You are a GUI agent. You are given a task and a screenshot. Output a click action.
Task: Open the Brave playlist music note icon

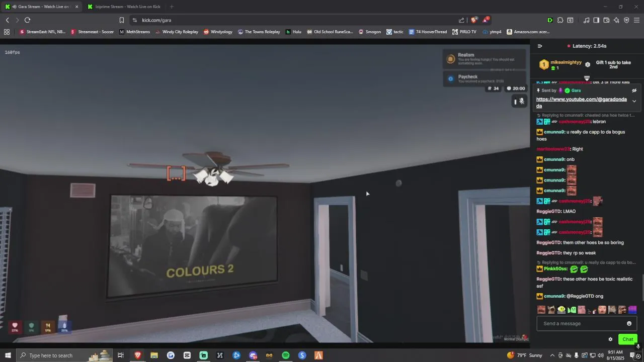(x=586, y=20)
